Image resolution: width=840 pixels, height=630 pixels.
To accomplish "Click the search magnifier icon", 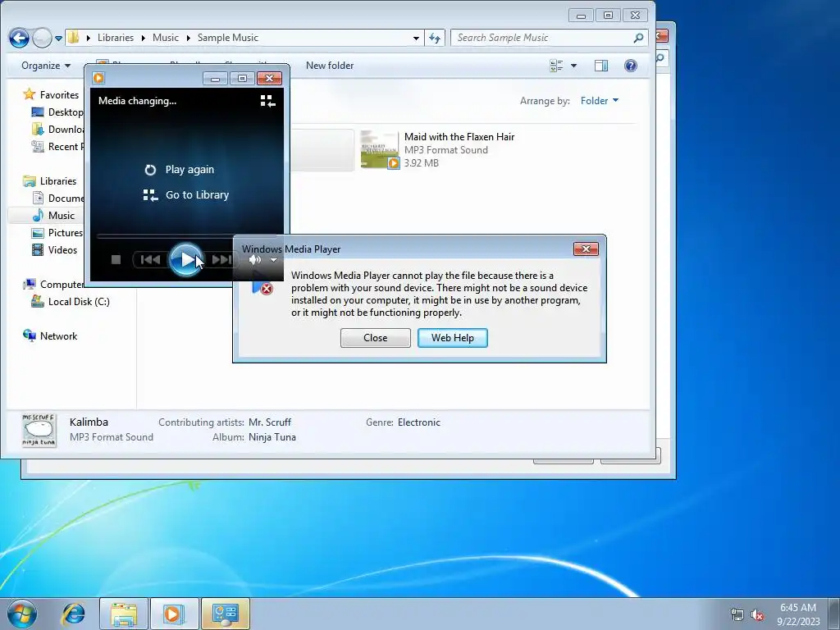I will [638, 38].
